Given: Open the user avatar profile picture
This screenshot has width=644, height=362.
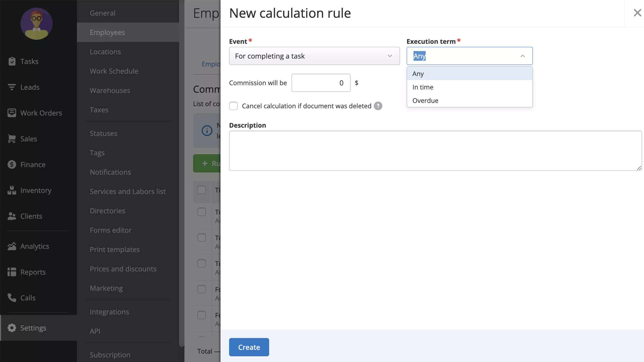Looking at the screenshot, I should pos(36,24).
